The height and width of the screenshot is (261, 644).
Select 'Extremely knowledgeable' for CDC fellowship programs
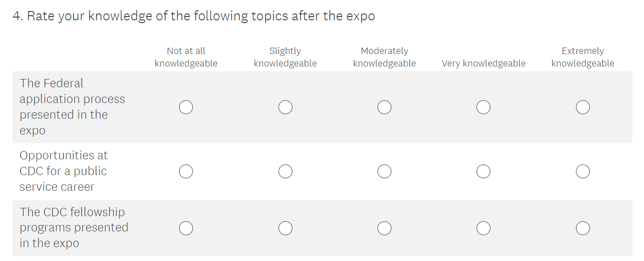(x=583, y=228)
